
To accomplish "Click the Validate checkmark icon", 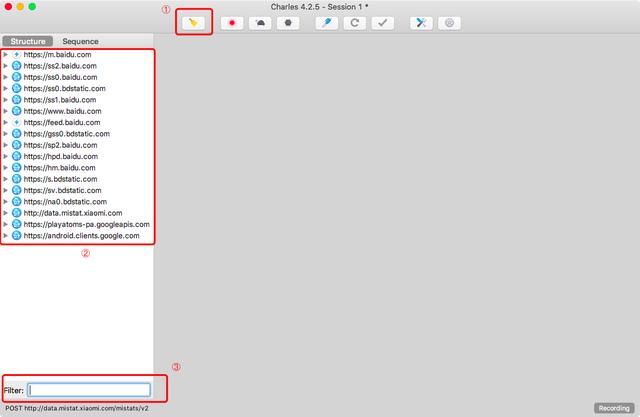I will click(383, 23).
